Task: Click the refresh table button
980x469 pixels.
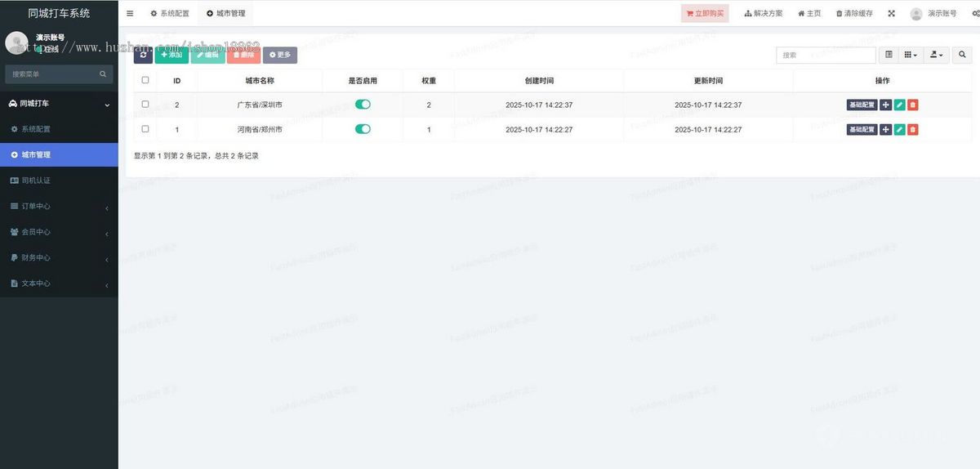Action: coord(143,55)
